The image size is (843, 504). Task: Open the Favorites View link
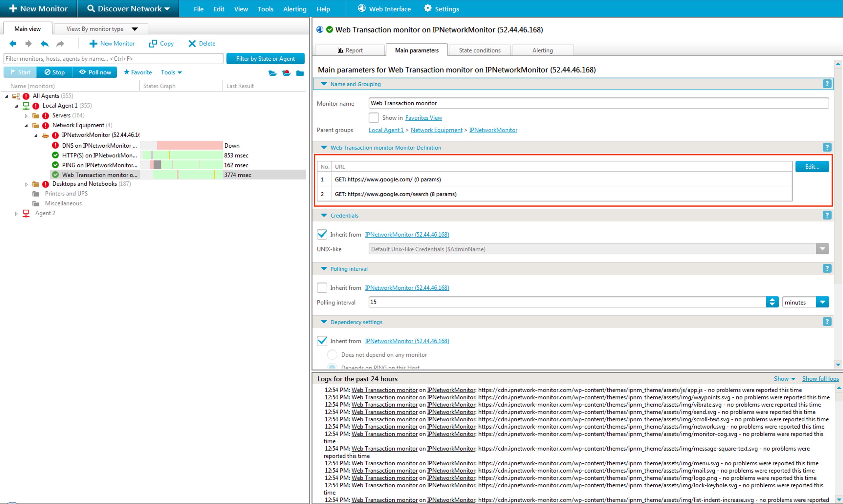pyautogui.click(x=423, y=118)
